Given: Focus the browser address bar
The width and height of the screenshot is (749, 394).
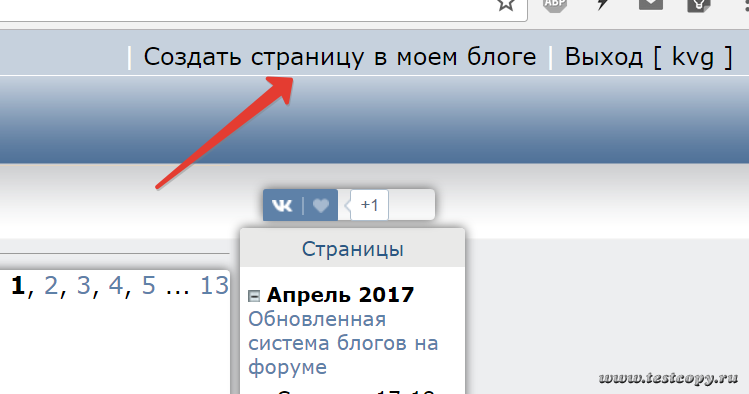Looking at the screenshot, I should [x=239, y=7].
